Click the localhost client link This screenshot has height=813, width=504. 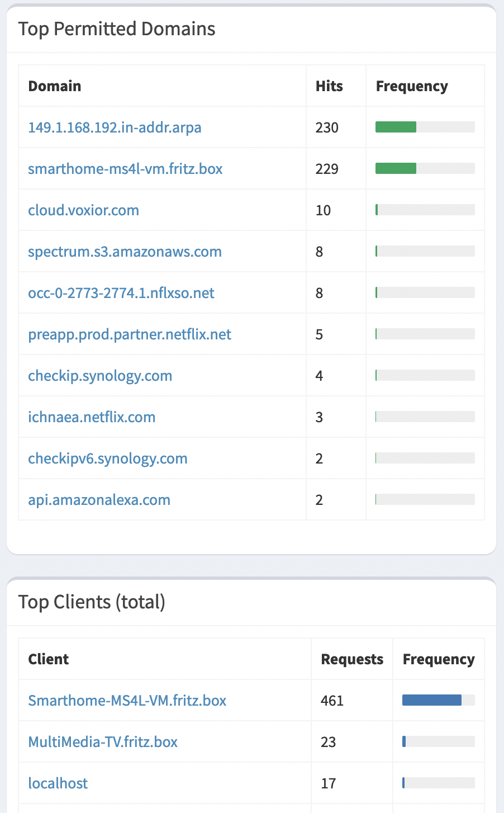click(x=58, y=783)
